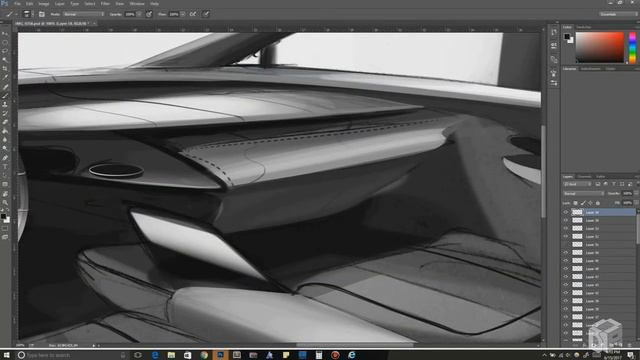640x360 pixels.
Task: Open the layer blend mode dropdown
Action: [x=584, y=193]
